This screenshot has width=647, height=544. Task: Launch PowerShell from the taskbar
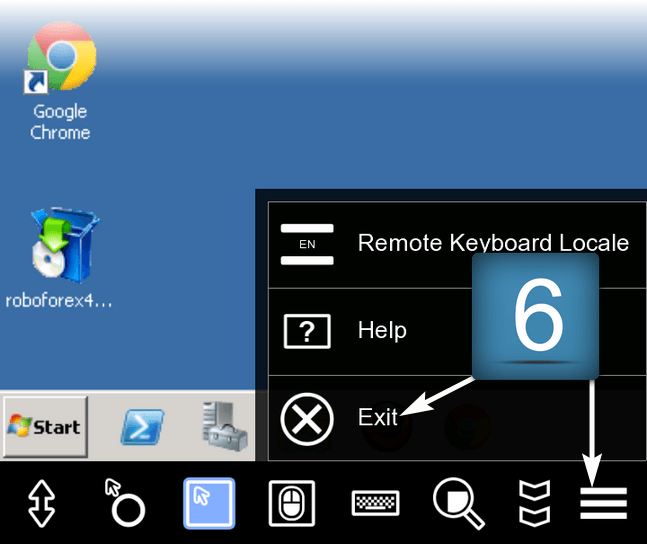point(142,427)
